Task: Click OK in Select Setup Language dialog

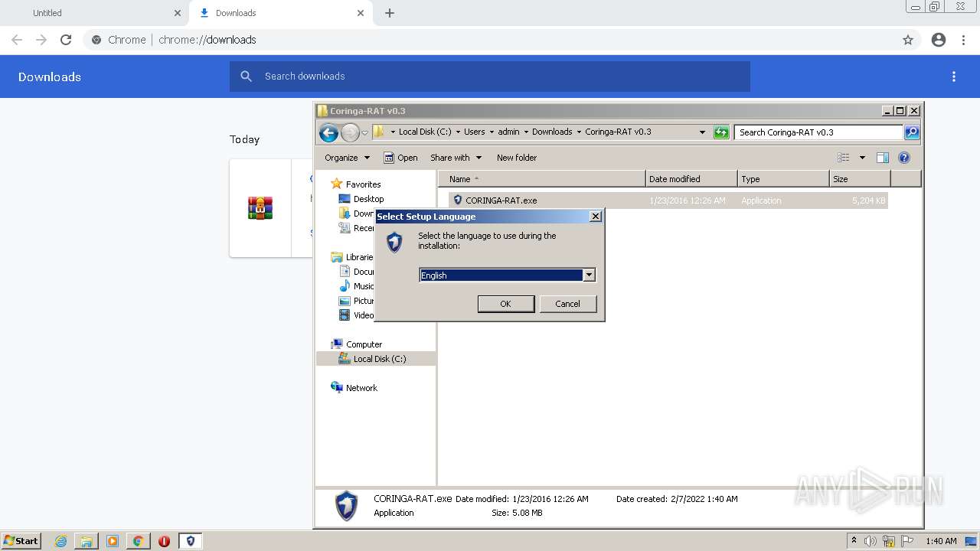Action: click(506, 304)
